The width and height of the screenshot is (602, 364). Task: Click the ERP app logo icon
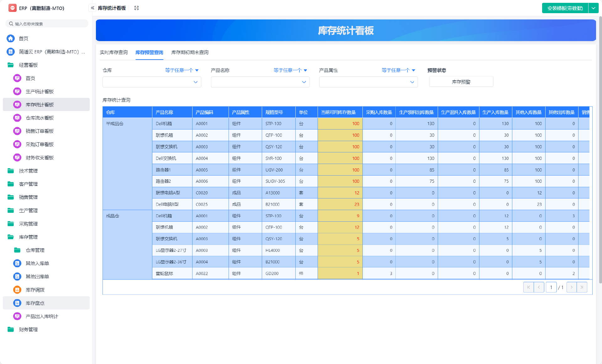(13, 8)
